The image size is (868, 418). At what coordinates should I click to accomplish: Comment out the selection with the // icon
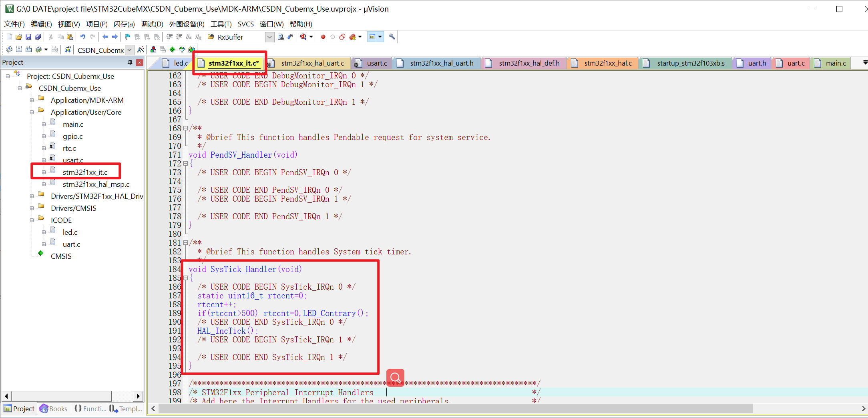[189, 37]
